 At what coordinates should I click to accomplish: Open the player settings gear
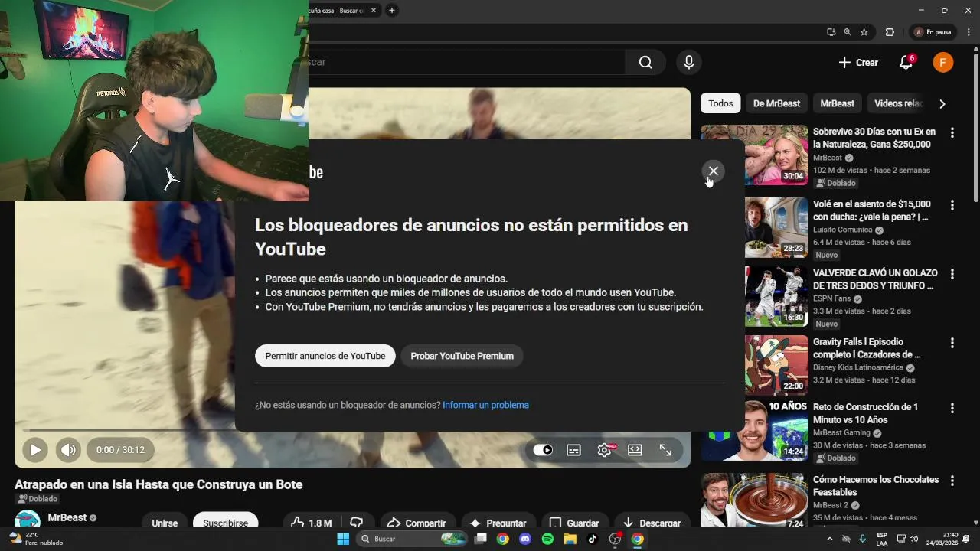click(x=604, y=450)
